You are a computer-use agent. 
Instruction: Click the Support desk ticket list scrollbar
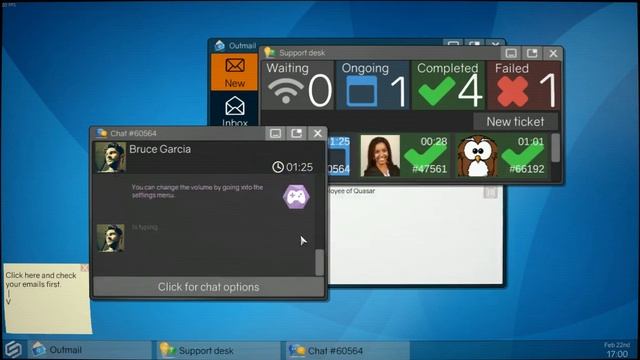[556, 148]
